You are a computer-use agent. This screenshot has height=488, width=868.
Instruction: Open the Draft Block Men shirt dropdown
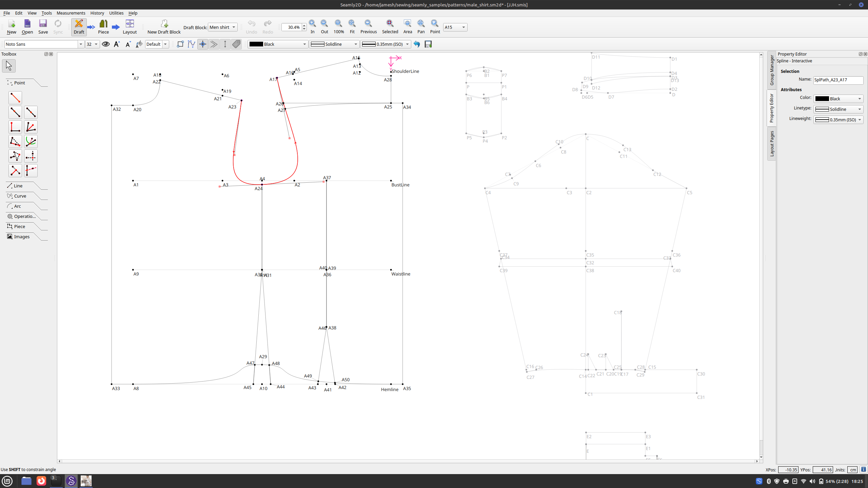point(222,27)
